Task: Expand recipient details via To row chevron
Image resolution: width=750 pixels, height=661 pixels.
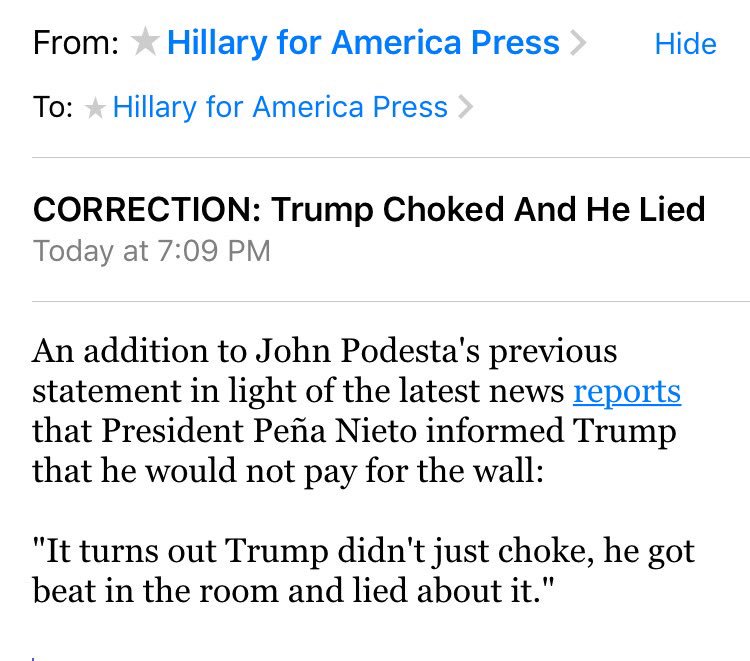Action: coord(465,107)
